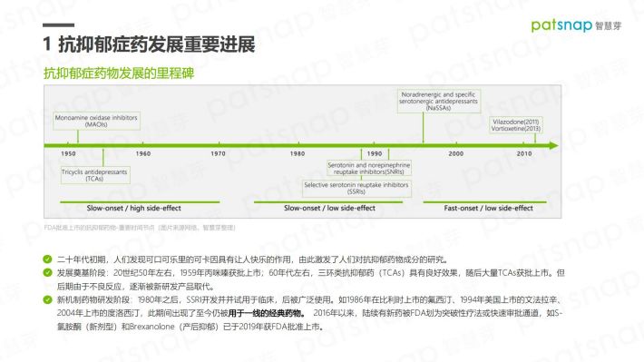Click the Fast-onset / low side-effect caption
Image resolution: width=644 pixels, height=362 pixels.
(x=488, y=209)
